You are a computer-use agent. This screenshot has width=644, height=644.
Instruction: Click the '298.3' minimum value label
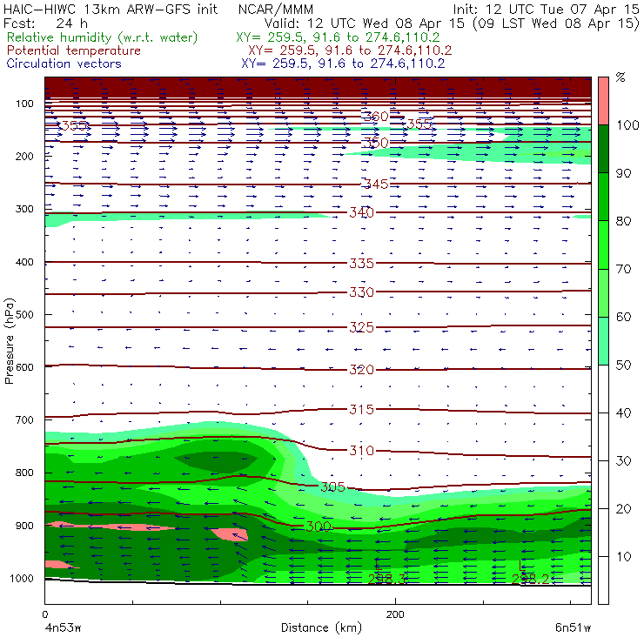point(387,579)
